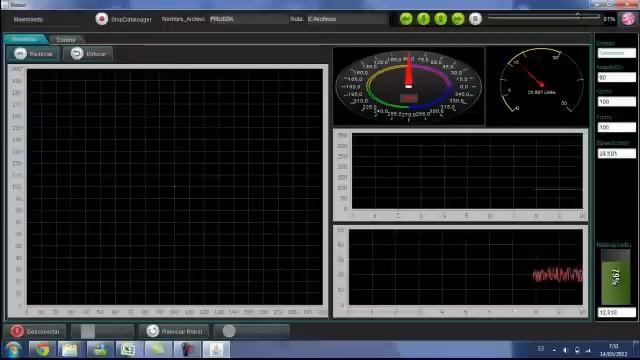Click the volume icon in the system tray
This screenshot has height=360, width=640.
(x=565, y=350)
